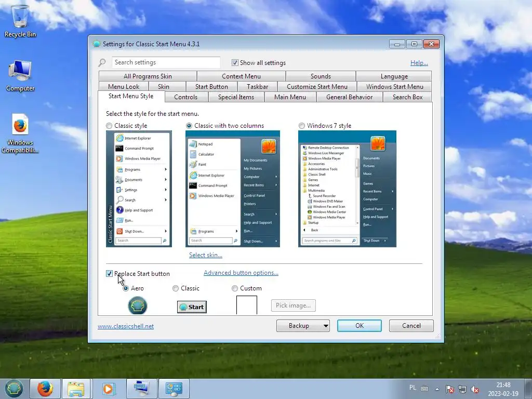Click into the Search settings field
532x399 pixels.
(x=166, y=62)
